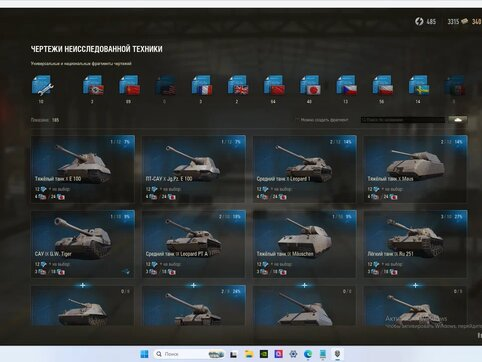Open the Лёгкий танк IX Ru 251 card

click(415, 244)
